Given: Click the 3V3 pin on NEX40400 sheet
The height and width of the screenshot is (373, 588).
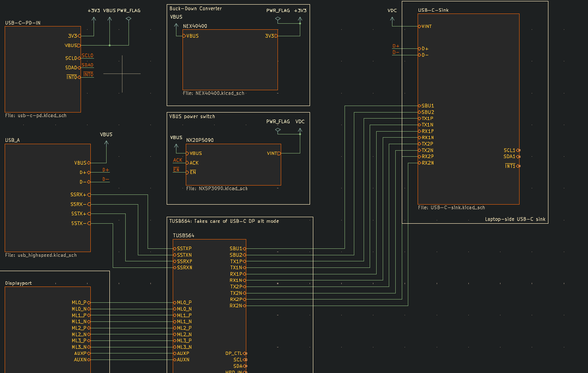Looking at the screenshot, I should (x=271, y=36).
